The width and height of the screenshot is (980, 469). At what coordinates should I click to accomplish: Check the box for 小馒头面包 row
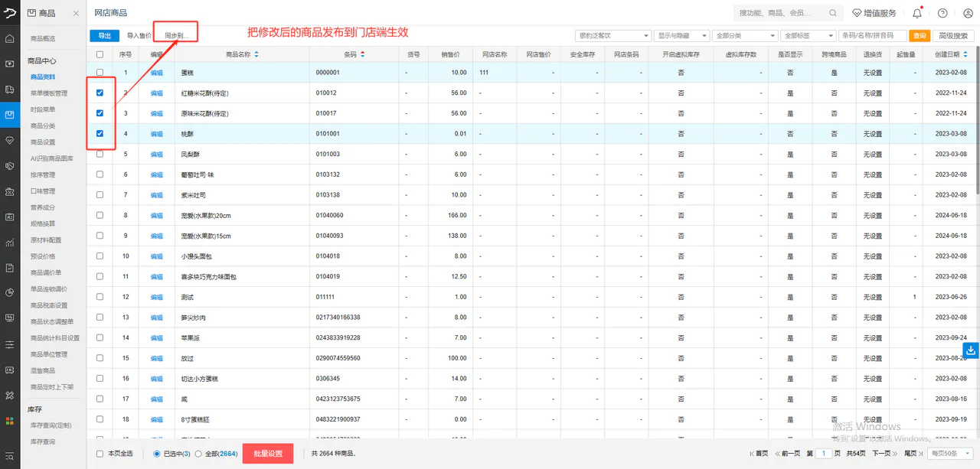point(100,256)
